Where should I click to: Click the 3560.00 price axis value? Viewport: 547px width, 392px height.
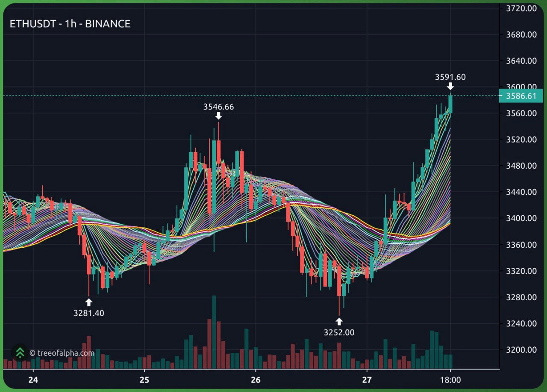click(521, 113)
